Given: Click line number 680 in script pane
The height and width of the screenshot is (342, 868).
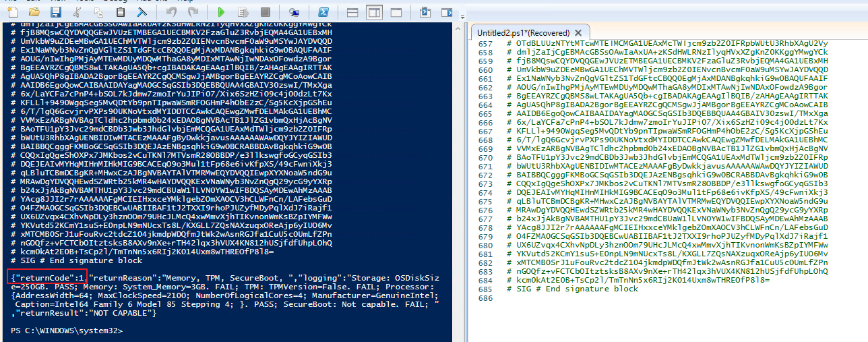Looking at the screenshot, I should tap(485, 245).
